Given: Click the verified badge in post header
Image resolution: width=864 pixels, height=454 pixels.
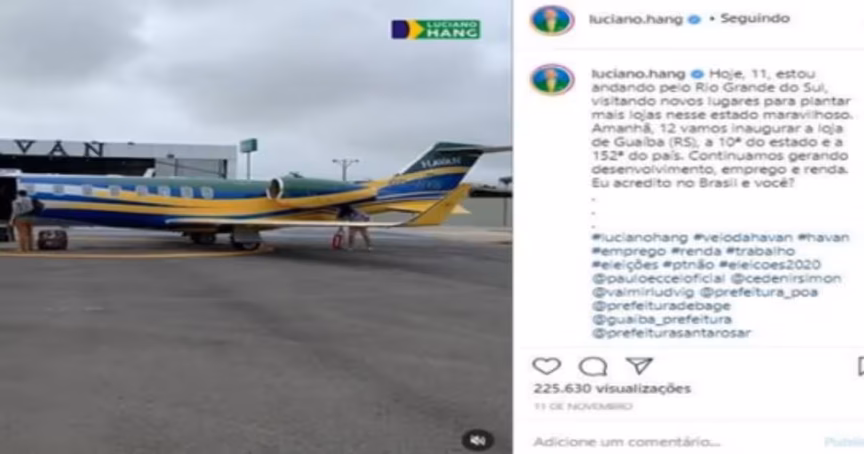Looking at the screenshot, I should pos(695,19).
